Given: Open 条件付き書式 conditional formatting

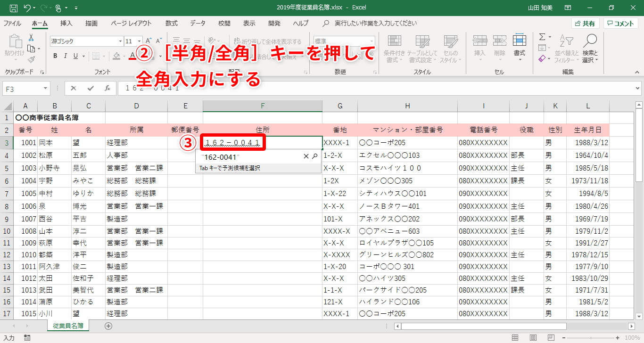Looking at the screenshot, I should 395,49.
